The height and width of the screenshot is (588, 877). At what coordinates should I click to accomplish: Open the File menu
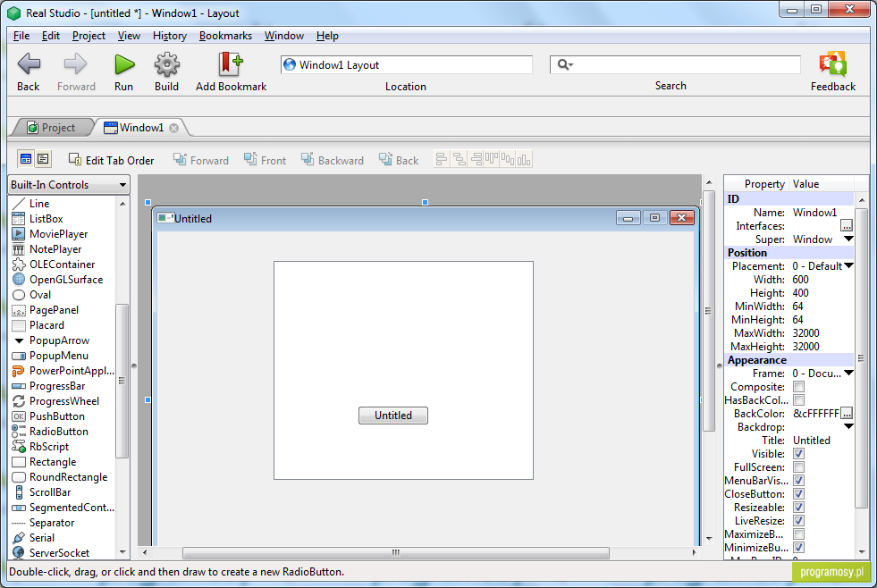(21, 36)
